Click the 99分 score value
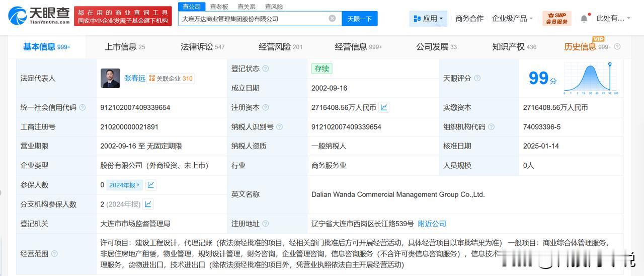The image size is (644, 276). (x=542, y=78)
